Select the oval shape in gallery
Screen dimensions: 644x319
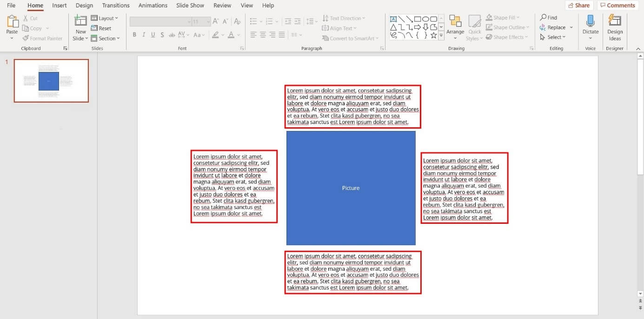[x=425, y=19]
